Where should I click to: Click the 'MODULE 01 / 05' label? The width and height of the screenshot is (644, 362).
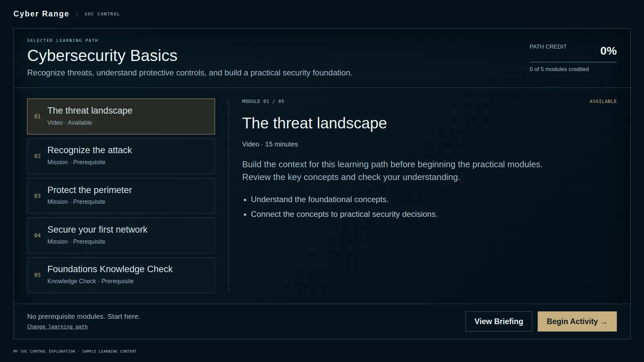(x=263, y=101)
